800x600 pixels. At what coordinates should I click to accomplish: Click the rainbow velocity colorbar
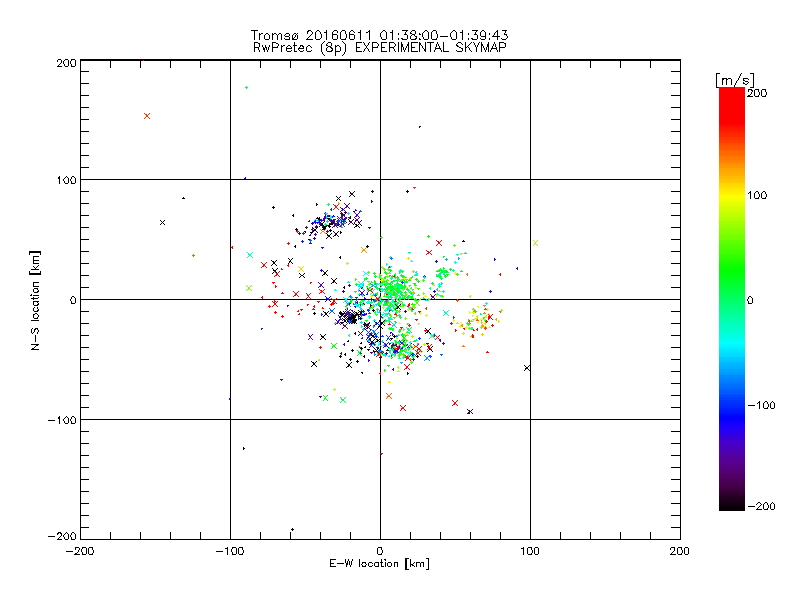pos(732,299)
